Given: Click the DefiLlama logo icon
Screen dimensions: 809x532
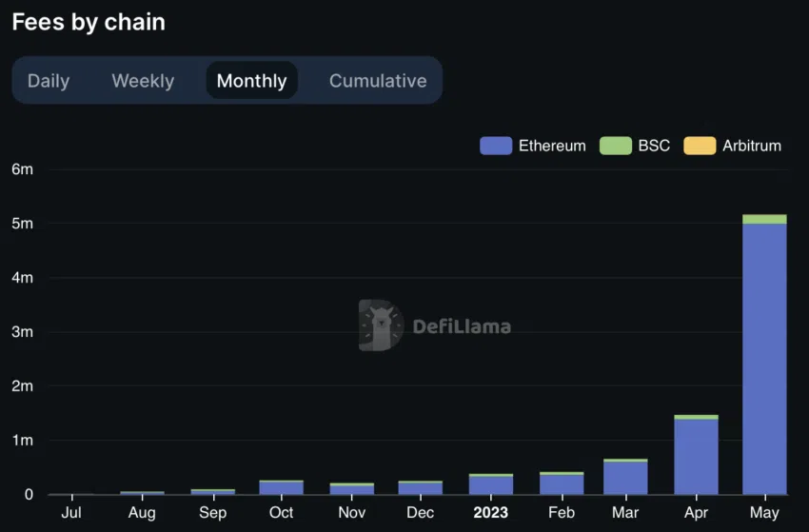Looking at the screenshot, I should click(x=381, y=325).
